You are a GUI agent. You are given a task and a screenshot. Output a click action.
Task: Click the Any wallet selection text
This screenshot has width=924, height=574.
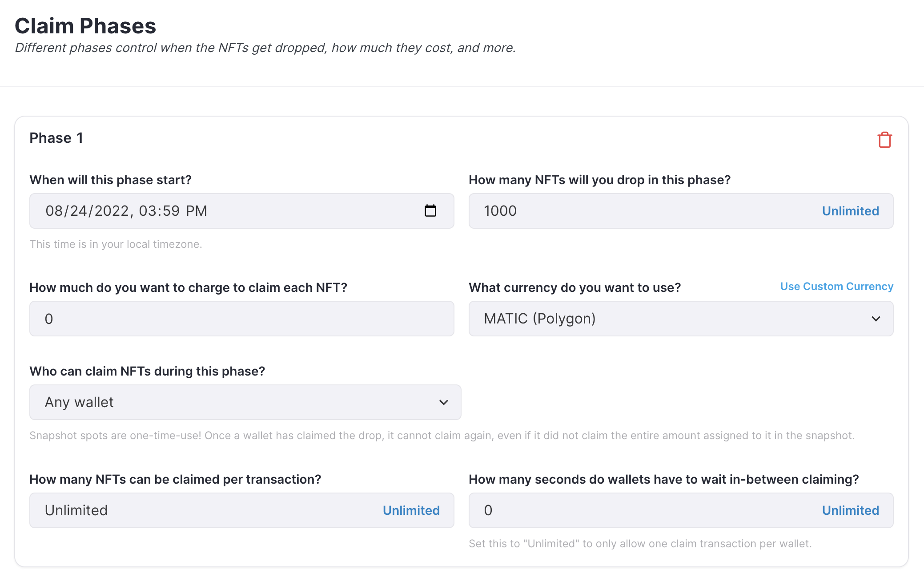point(79,402)
